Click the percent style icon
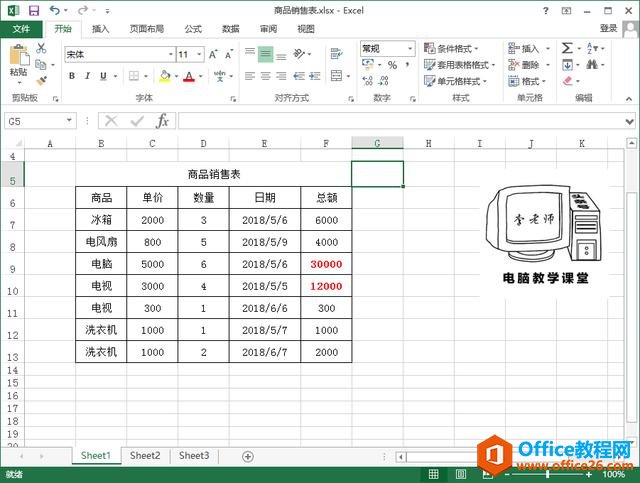 392,65
